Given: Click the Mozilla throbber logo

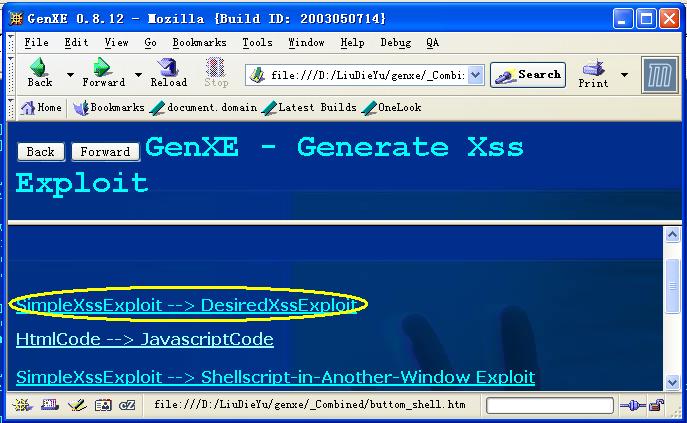Looking at the screenshot, I should [x=659, y=75].
